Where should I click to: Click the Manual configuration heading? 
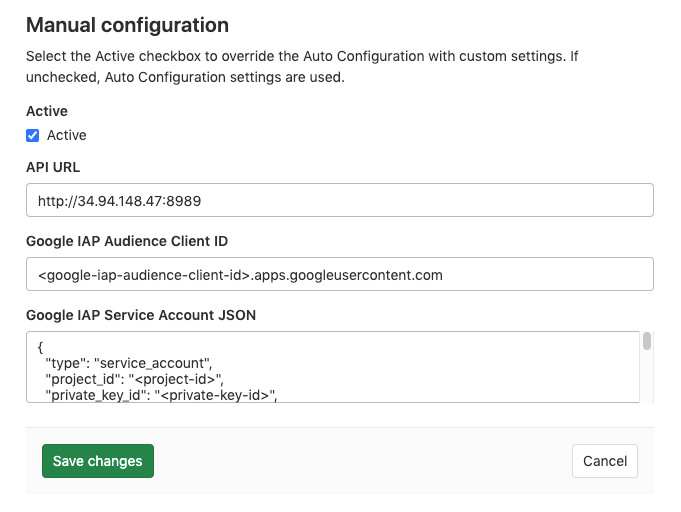pos(127,24)
